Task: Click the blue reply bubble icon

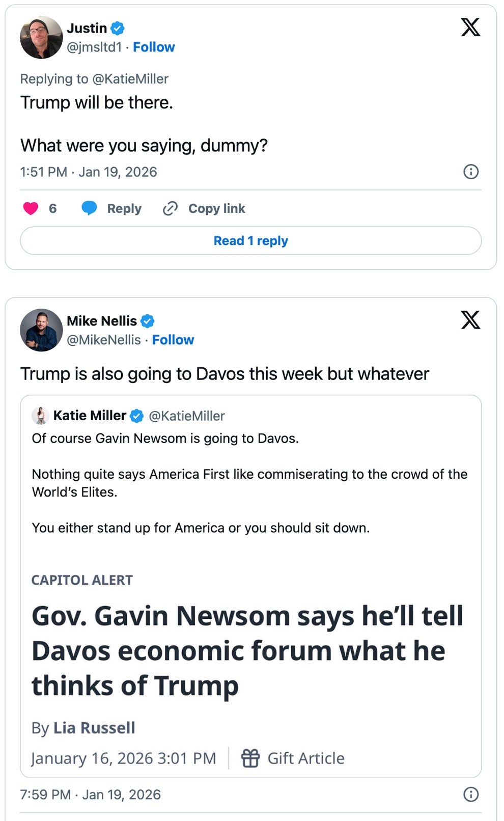Action: coord(89,208)
